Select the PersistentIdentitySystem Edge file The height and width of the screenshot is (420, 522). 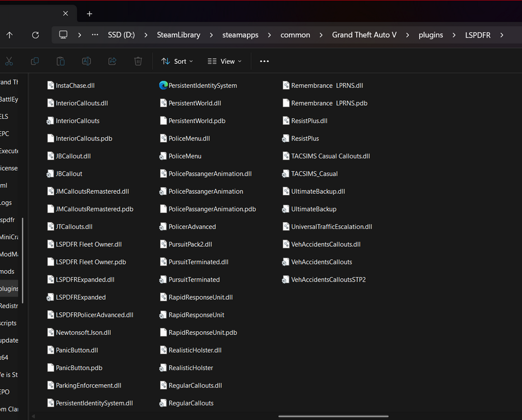click(202, 86)
